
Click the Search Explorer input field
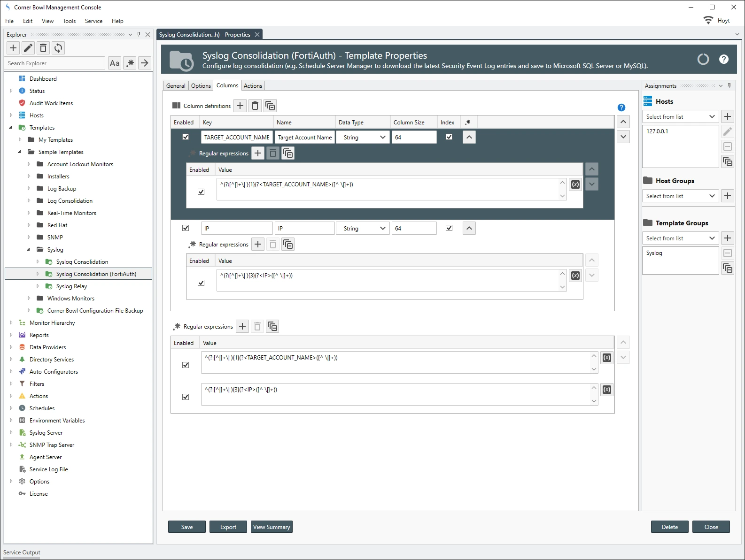pos(54,63)
